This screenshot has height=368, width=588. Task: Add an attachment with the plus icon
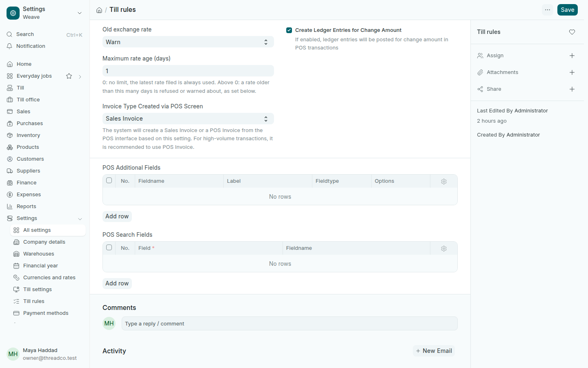tap(572, 72)
